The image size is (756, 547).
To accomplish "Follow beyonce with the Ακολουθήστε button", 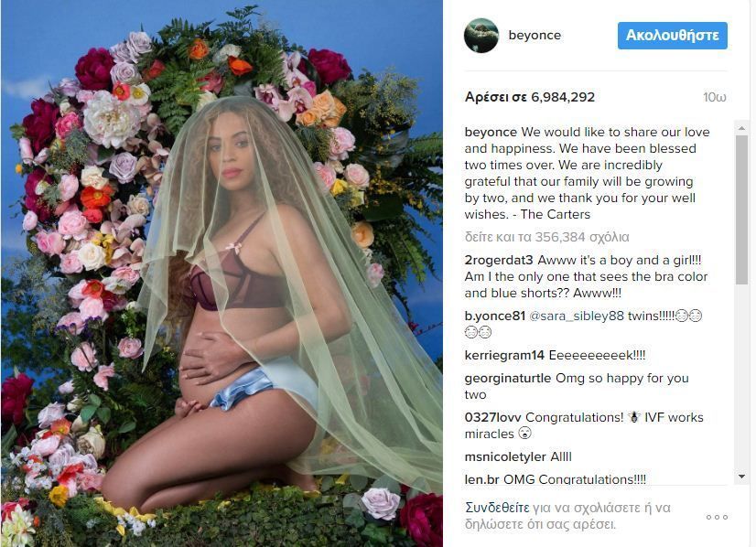I will (672, 35).
